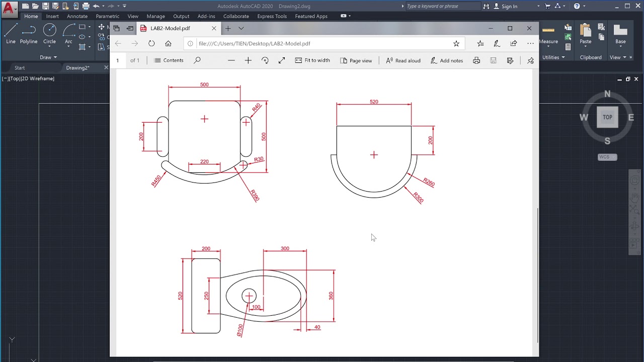644x362 pixels.
Task: Open the Collaborate ribbon tab
Action: [236, 16]
